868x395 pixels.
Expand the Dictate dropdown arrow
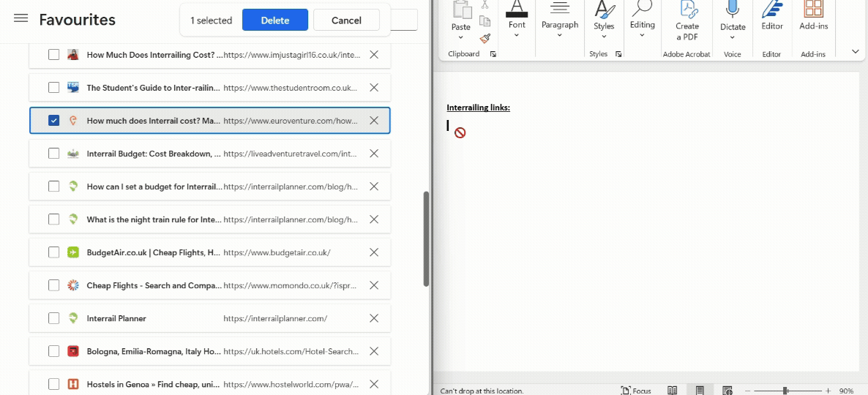(733, 37)
